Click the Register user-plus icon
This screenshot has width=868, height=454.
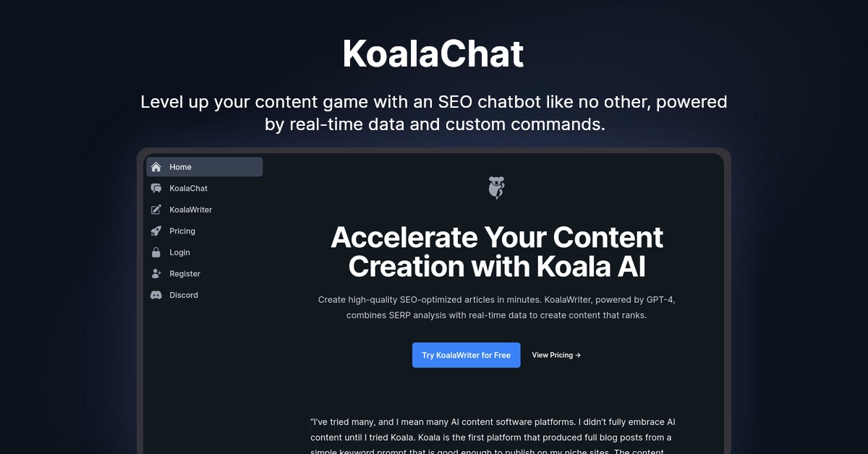point(156,274)
